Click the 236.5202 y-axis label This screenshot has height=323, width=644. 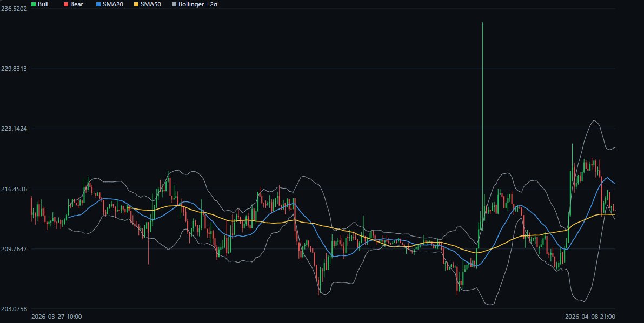tap(15, 9)
